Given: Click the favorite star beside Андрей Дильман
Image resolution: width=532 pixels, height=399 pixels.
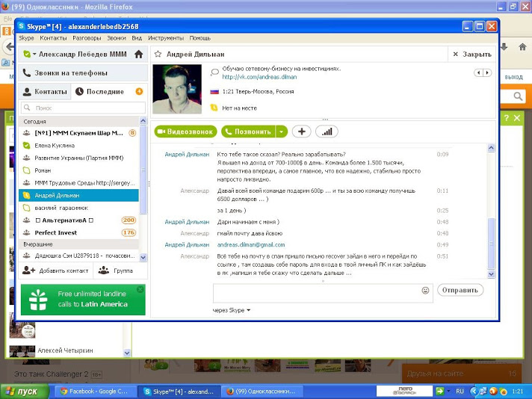Looking at the screenshot, I should pyautogui.click(x=158, y=55).
